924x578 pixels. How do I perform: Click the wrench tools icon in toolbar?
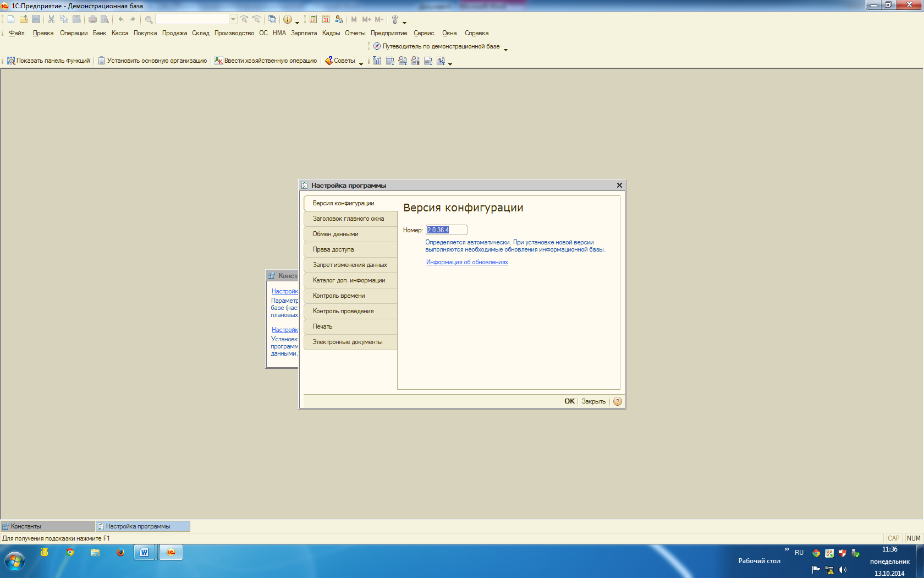pos(394,19)
